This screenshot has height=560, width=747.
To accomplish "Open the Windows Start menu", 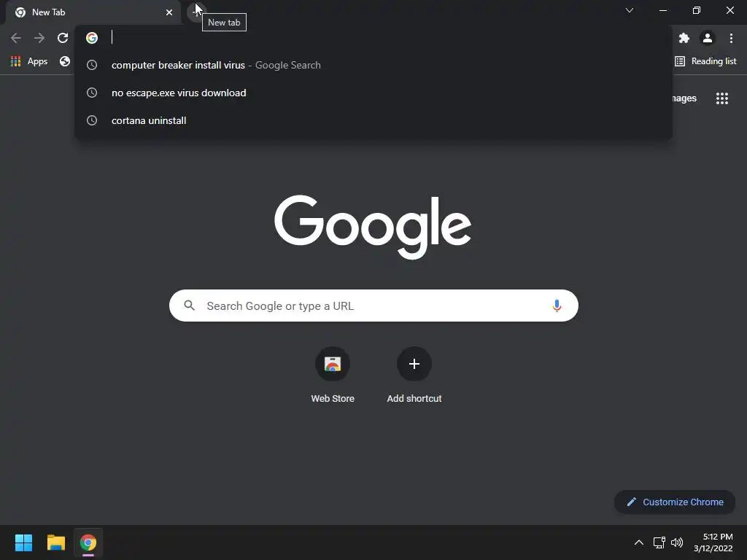I will point(23,542).
